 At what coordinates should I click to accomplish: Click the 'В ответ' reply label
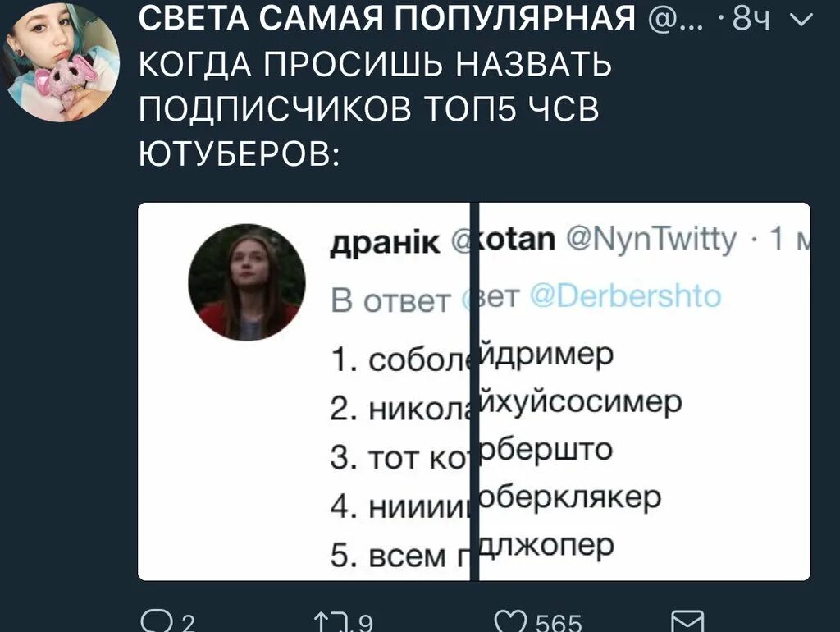390,300
